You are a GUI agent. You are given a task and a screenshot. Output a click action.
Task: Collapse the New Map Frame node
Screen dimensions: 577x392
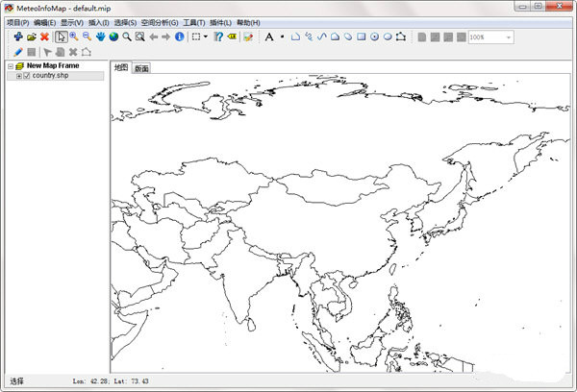(x=9, y=66)
